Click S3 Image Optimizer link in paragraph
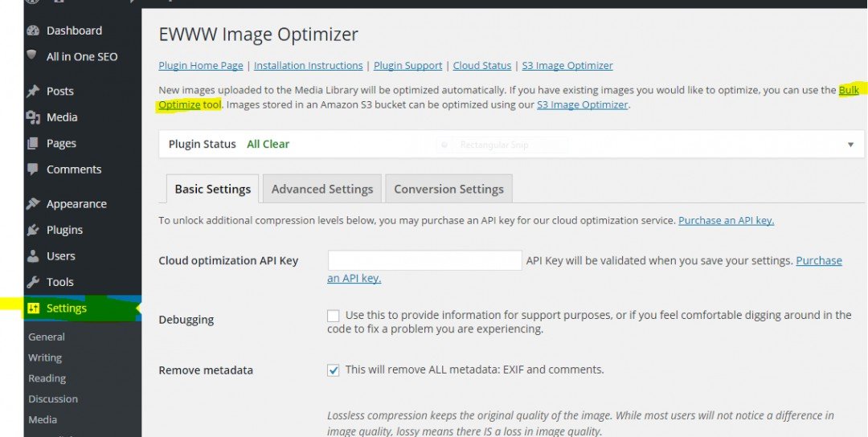 [x=583, y=104]
